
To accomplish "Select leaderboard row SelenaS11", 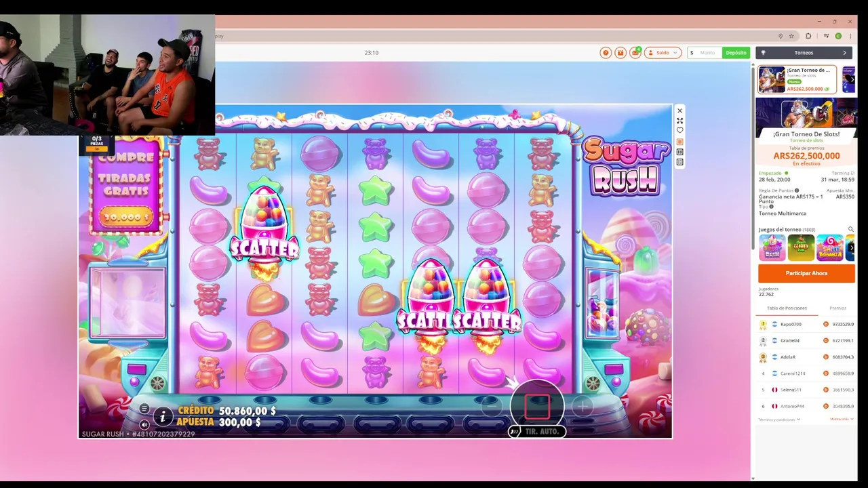I will tap(806, 390).
